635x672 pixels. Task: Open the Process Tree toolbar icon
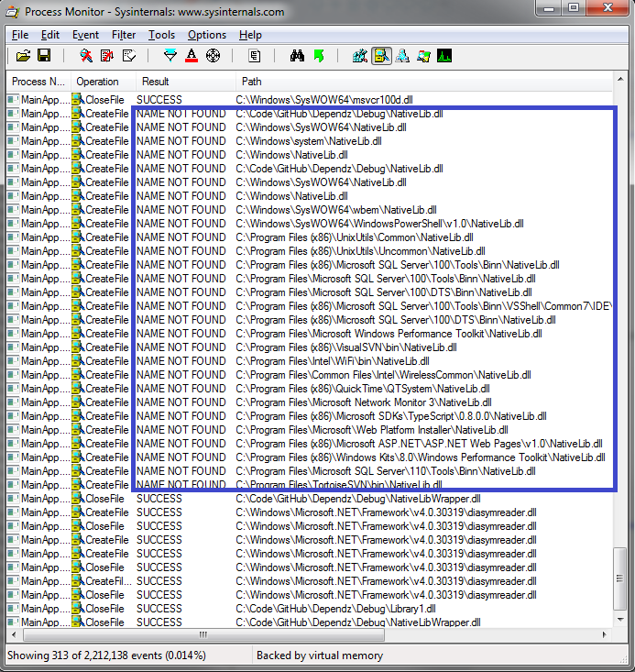(x=255, y=56)
